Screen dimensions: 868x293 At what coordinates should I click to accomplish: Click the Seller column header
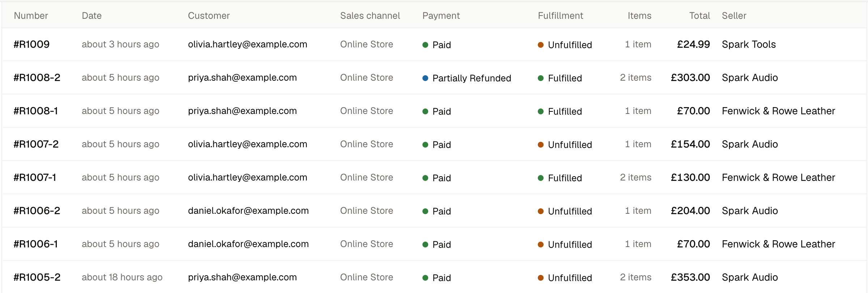pos(734,16)
